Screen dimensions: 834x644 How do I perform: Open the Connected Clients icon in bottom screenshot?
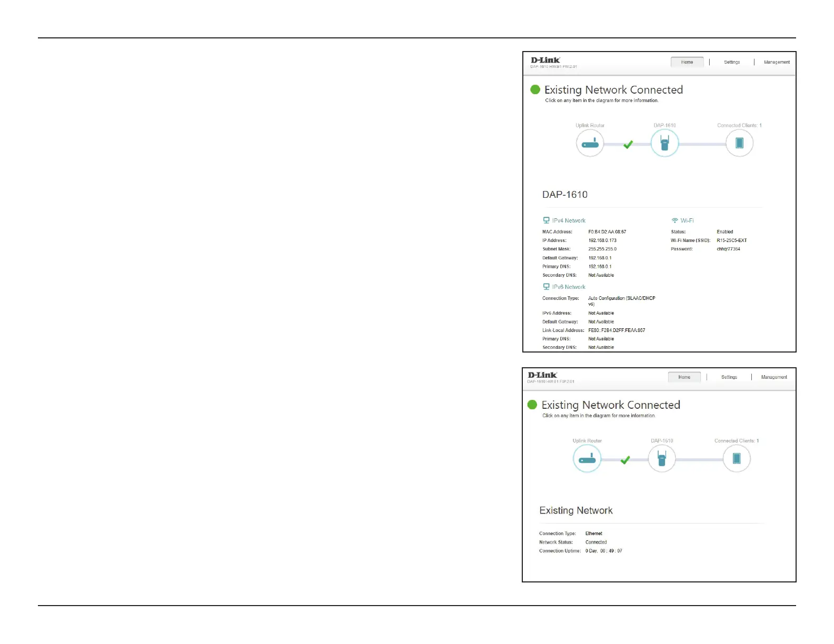coord(737,458)
